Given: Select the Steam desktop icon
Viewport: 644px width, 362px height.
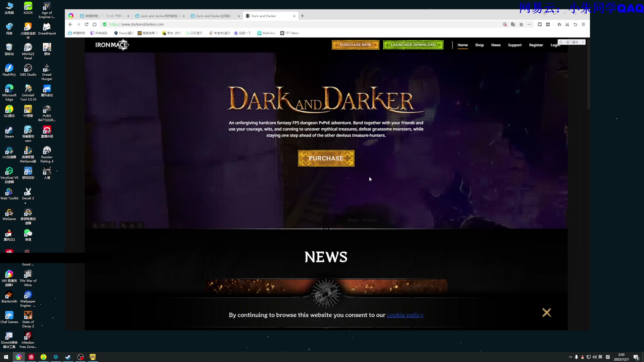Looking at the screenshot, I should point(9,132).
